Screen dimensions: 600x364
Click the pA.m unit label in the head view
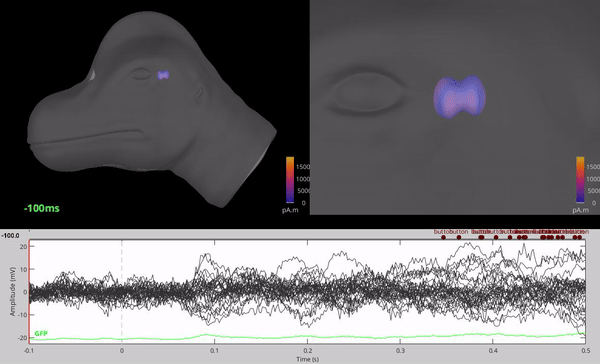point(290,210)
